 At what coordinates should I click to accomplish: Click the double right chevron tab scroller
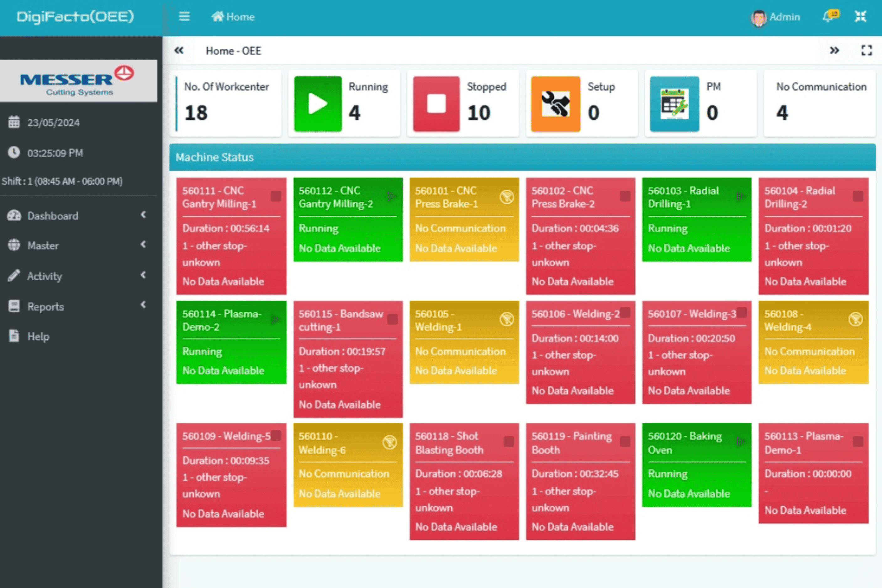834,50
